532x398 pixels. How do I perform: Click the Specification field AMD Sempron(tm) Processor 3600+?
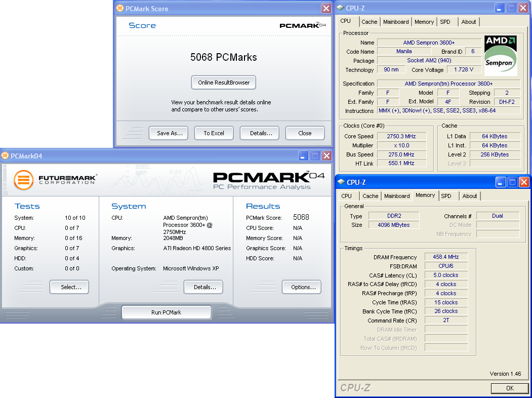[x=448, y=84]
